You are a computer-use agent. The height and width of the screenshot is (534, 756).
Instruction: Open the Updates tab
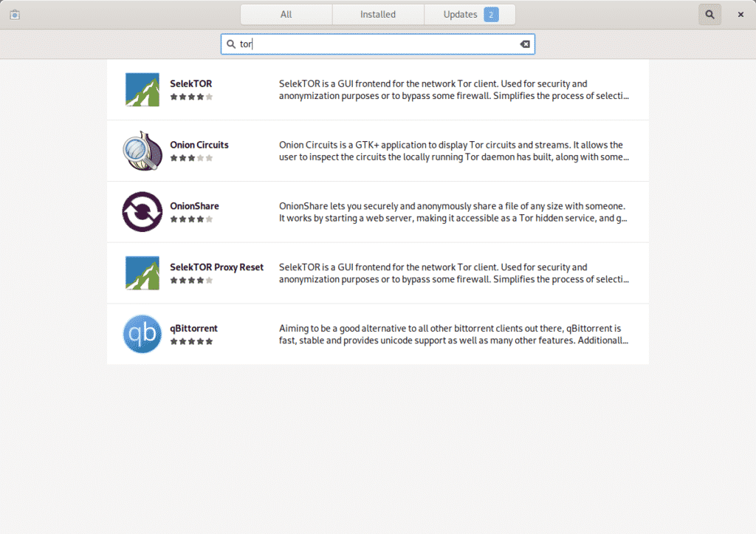click(x=470, y=15)
